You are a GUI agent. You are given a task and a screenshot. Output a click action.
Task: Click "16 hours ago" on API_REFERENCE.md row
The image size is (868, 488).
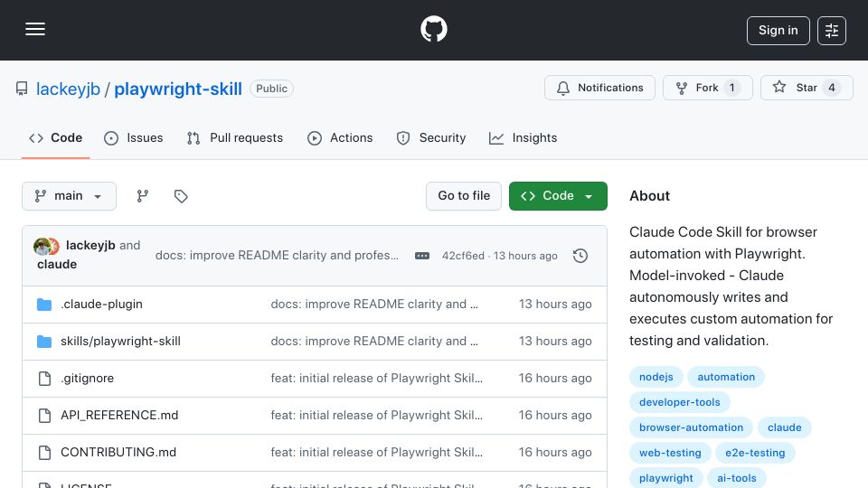(x=555, y=416)
